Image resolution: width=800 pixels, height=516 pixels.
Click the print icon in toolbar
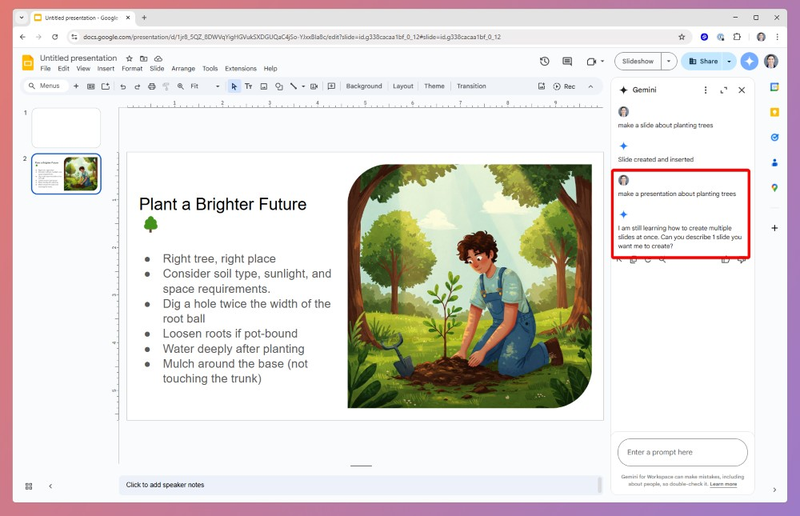point(152,86)
